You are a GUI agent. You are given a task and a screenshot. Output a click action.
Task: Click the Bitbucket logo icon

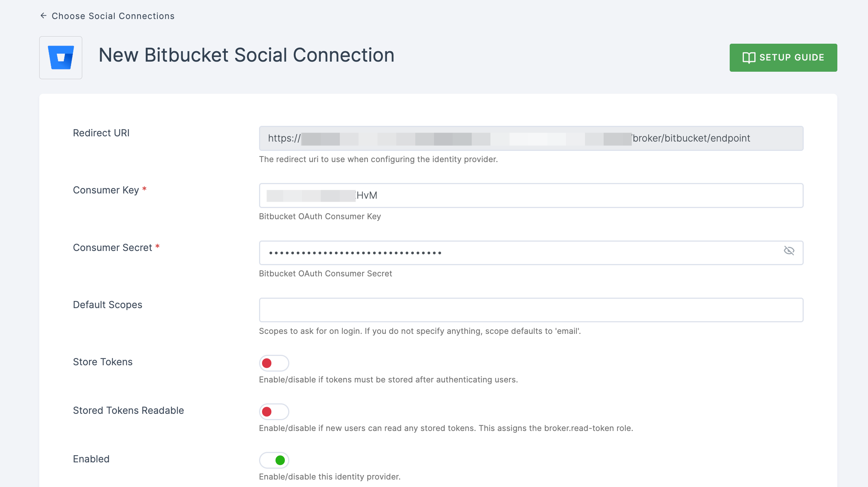(61, 58)
